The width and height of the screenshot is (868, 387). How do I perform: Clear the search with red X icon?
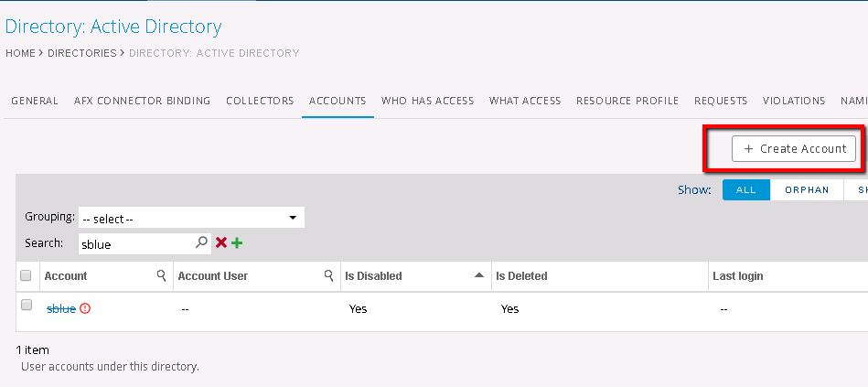click(220, 243)
